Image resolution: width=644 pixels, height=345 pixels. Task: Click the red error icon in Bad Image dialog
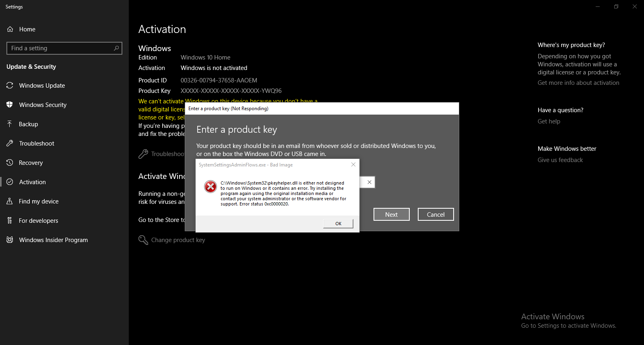tap(211, 187)
